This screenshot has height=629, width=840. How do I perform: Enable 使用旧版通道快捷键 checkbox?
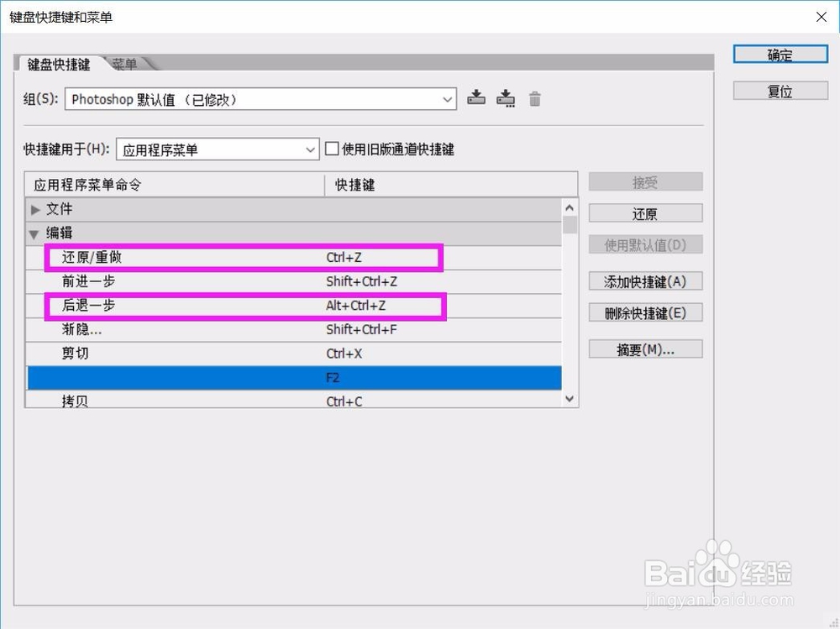[333, 149]
